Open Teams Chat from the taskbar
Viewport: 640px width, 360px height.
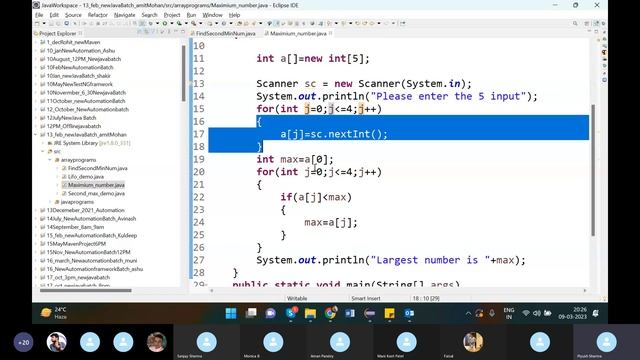[x=270, y=313]
